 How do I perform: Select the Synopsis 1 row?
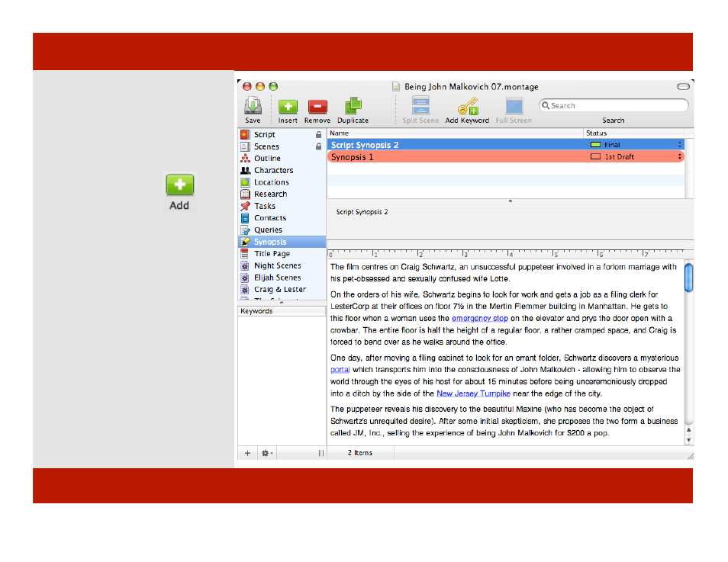[506, 157]
